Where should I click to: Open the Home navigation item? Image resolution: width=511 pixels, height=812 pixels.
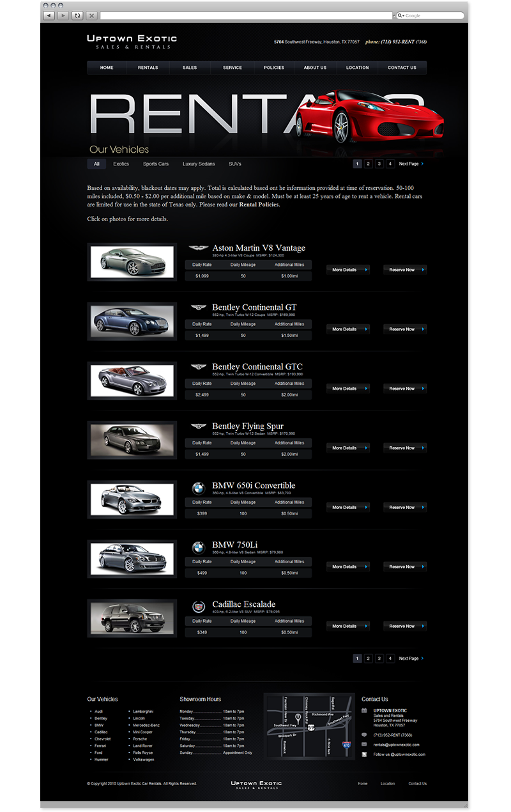coord(107,68)
